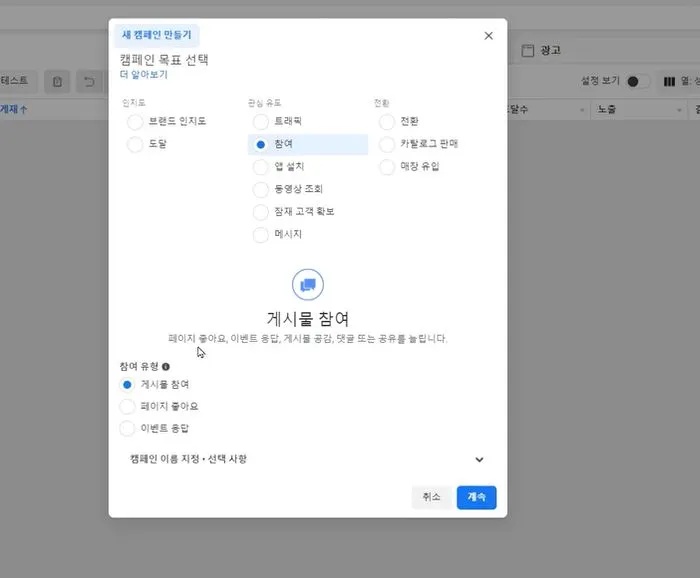Viewport: 700px width, 578px height.
Task: Select the 트래픽 objective
Action: [x=261, y=121]
